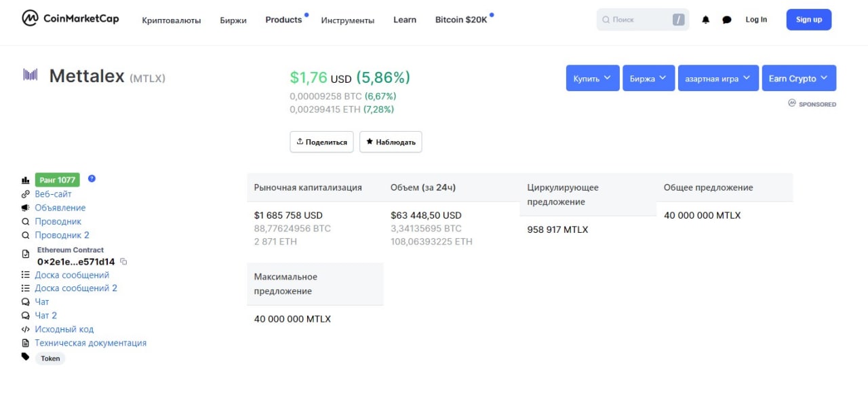Click the Sign up button
Image resolution: width=868 pixels, height=393 pixels.
pyautogui.click(x=809, y=20)
